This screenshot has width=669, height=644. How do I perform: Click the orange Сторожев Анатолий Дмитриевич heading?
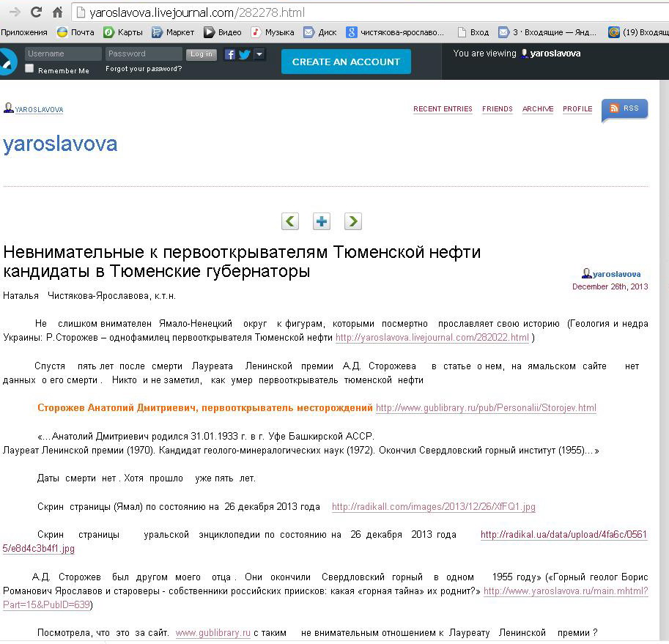tap(204, 408)
